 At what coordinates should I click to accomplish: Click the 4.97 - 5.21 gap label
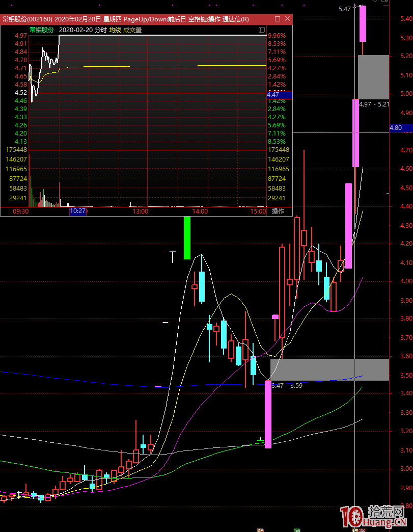(x=374, y=104)
